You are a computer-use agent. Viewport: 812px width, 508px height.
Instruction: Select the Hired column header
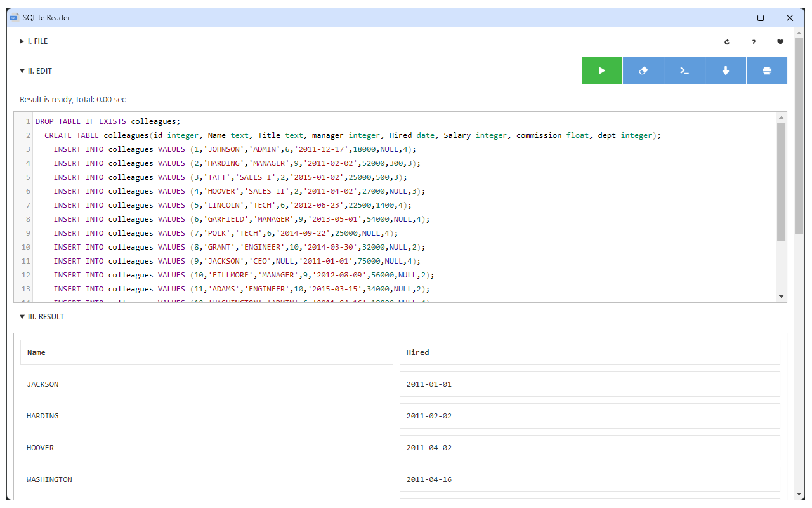point(589,352)
